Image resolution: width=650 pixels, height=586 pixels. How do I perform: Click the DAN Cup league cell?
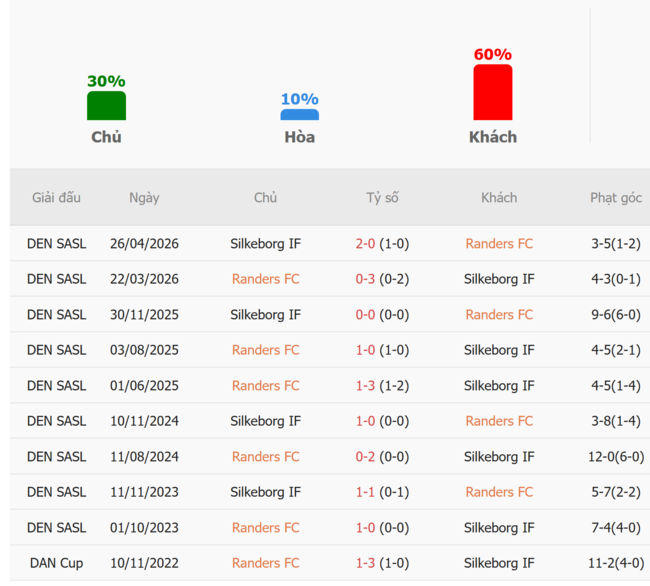point(56,564)
